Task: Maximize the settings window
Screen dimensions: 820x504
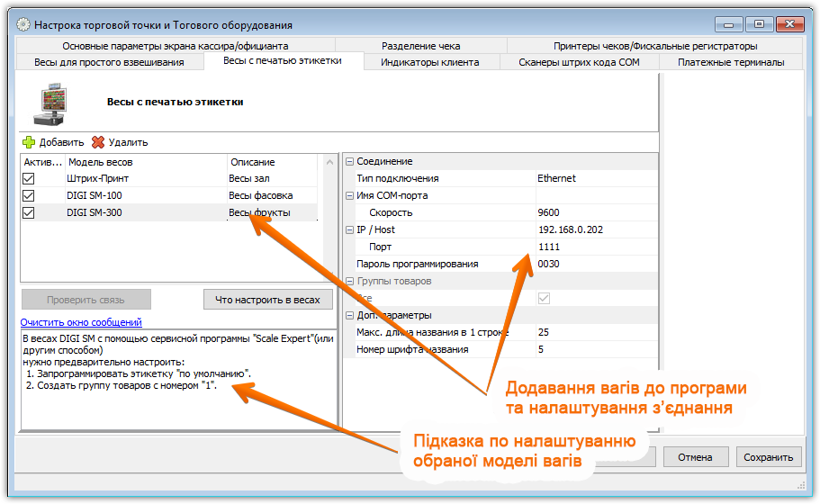Action: 760,24
